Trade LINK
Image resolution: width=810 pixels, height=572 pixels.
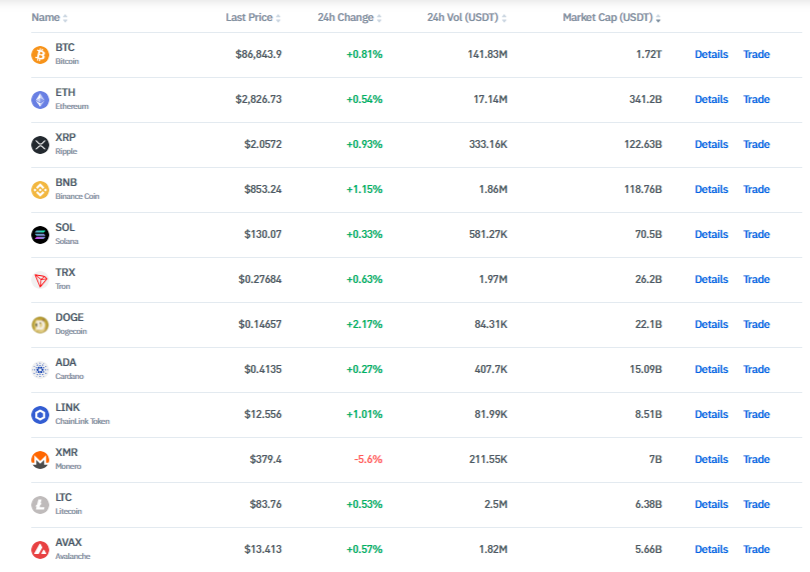(756, 414)
